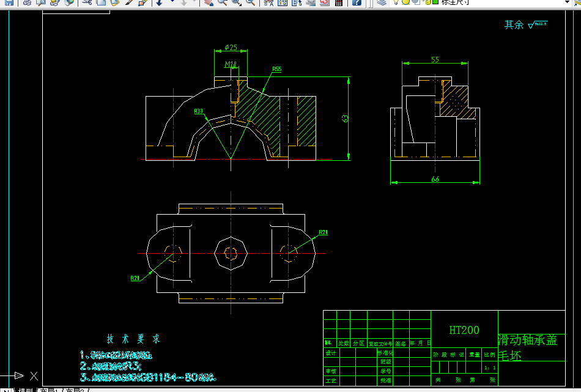Toggle the layer lock padlock icon
The width and height of the screenshot is (581, 392).
428,2
